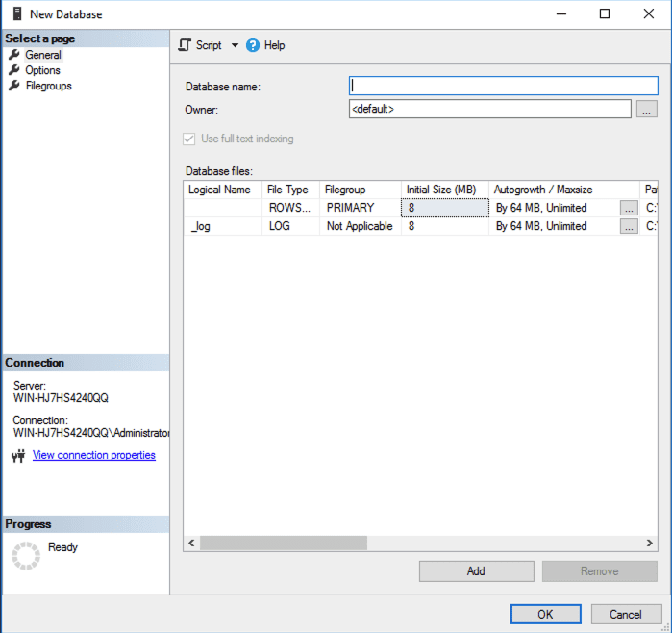This screenshot has width=672, height=633.
Task: Open autogrowth settings for LOG file
Action: click(628, 227)
